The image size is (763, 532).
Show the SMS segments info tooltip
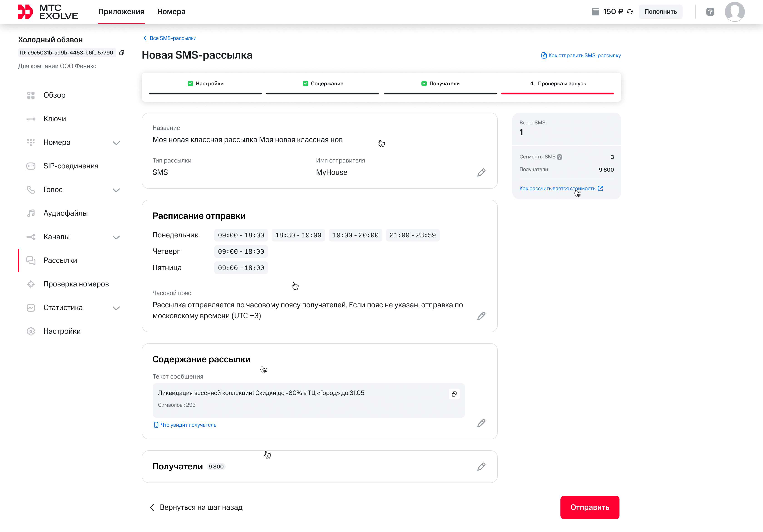click(560, 157)
